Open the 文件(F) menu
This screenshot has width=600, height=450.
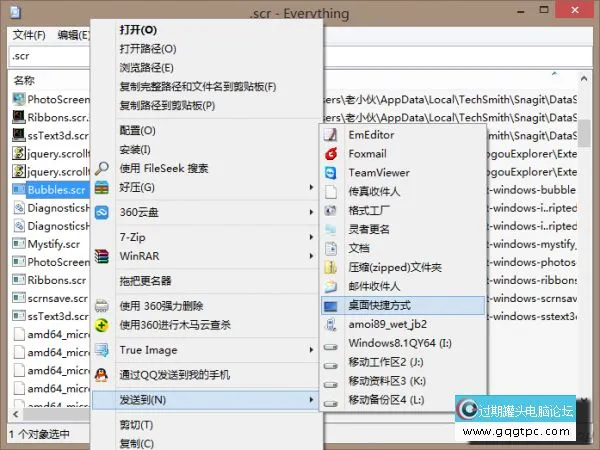point(30,35)
